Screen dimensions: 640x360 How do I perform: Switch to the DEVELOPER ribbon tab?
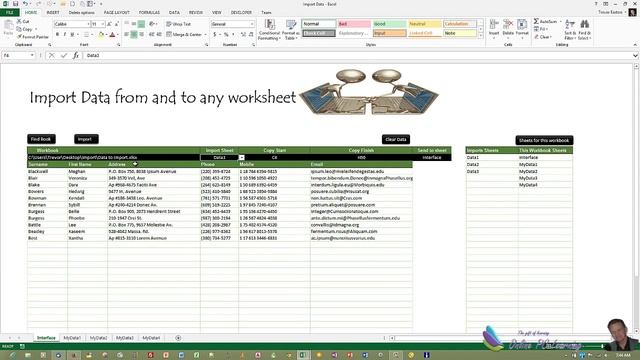[241, 13]
